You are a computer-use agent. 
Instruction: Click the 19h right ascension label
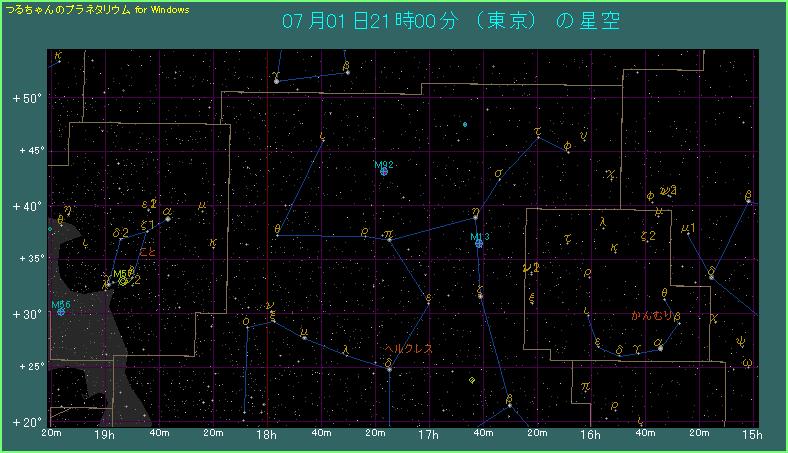tap(104, 435)
